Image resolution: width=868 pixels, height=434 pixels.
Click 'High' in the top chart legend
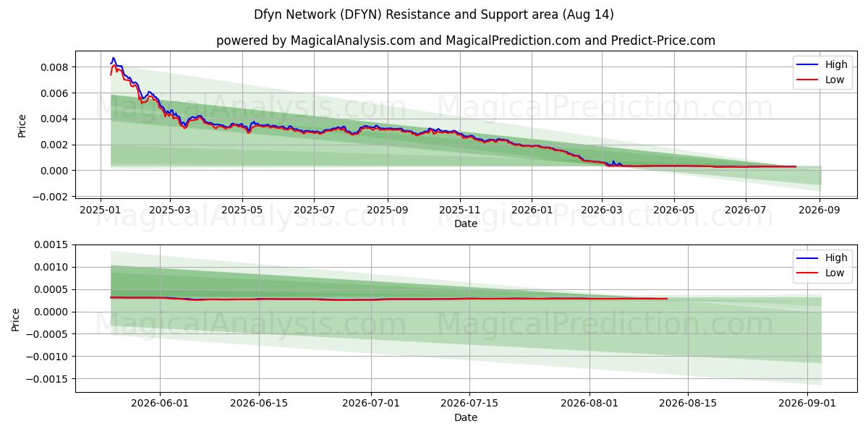(836, 64)
